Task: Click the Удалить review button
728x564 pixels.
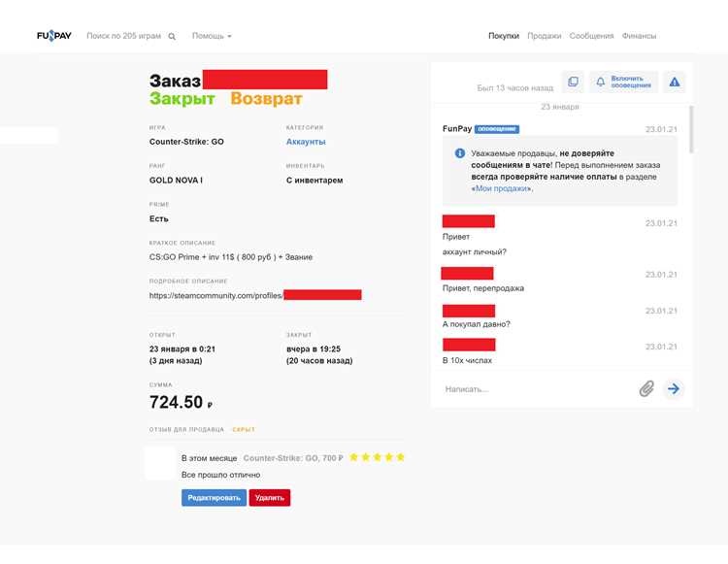Action: 270,498
